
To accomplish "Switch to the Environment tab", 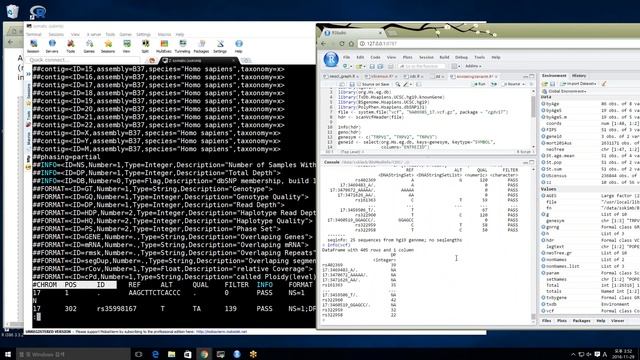I will [x=554, y=76].
